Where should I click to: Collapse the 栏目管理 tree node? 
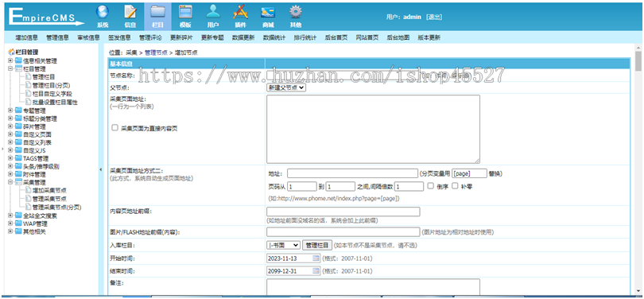coord(10,69)
